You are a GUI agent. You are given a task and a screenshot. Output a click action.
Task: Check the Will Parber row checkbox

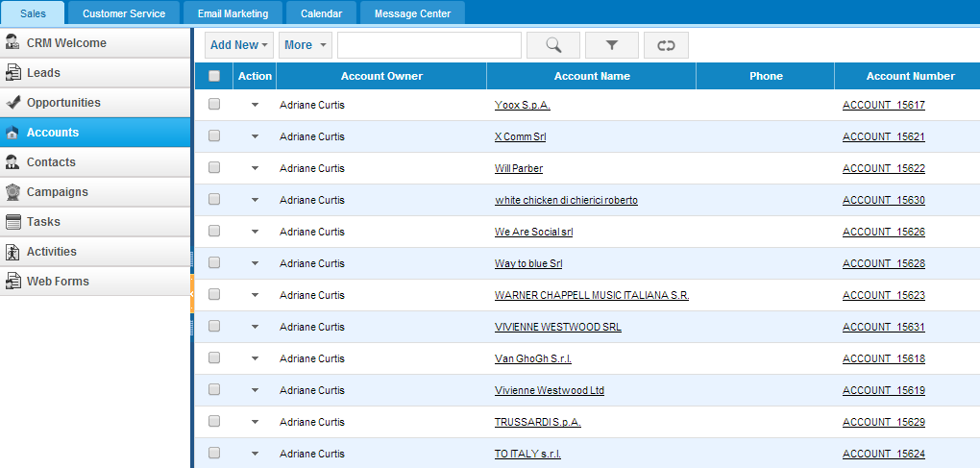pyautogui.click(x=214, y=167)
